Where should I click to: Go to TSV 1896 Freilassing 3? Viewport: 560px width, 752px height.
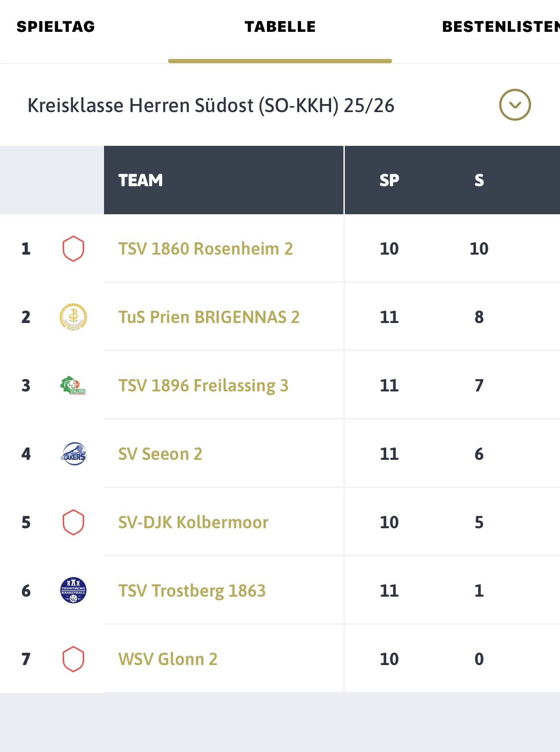[203, 385]
